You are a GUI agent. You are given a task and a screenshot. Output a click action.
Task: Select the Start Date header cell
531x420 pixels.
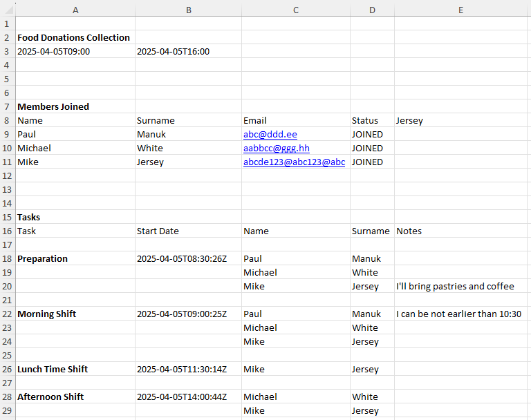[158, 231]
